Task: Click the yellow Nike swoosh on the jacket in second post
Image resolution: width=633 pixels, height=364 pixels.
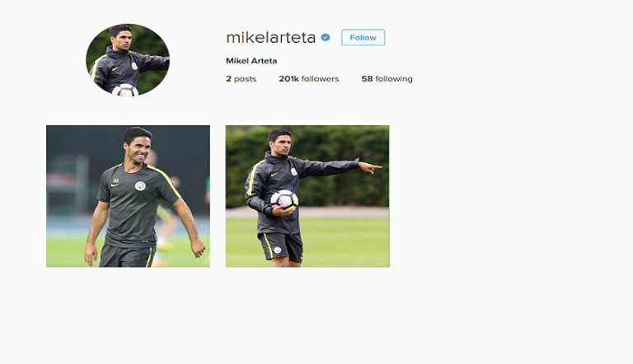Action: 274,175
